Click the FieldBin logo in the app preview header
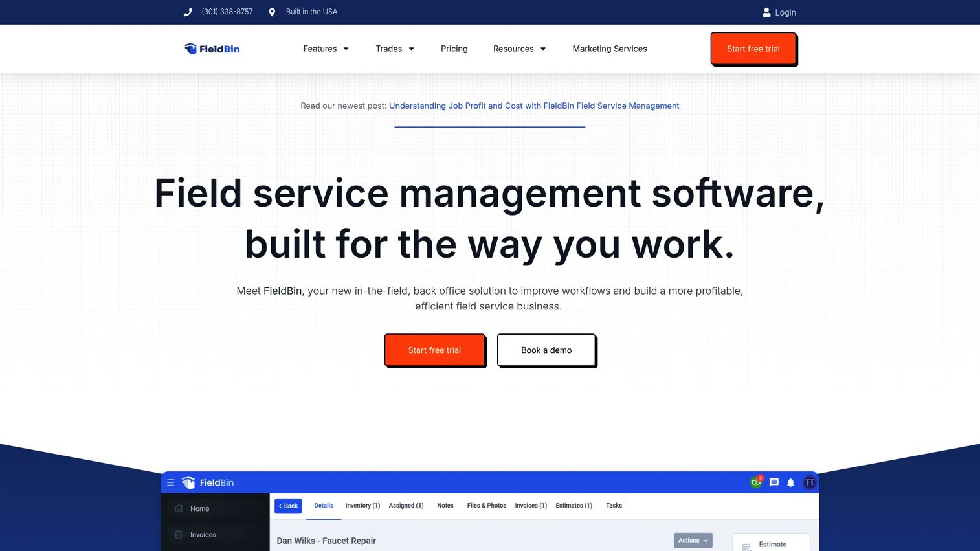 208,482
